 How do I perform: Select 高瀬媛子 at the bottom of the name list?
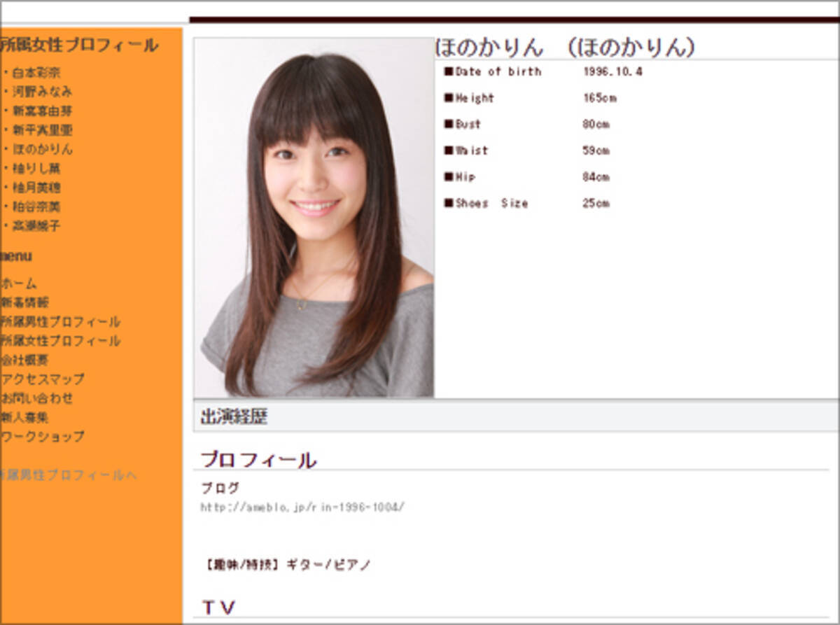point(36,226)
